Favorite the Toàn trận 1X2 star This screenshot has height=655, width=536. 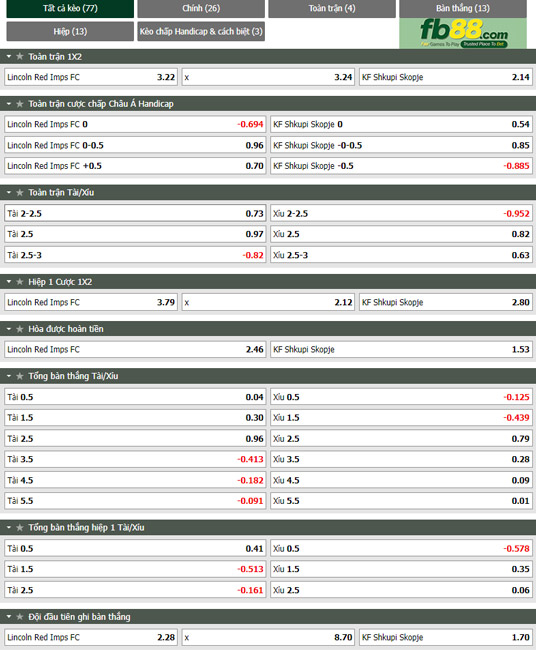[20, 56]
